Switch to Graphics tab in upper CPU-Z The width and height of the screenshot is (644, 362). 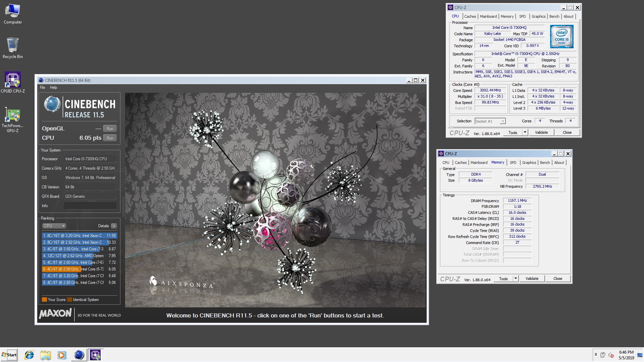click(538, 16)
